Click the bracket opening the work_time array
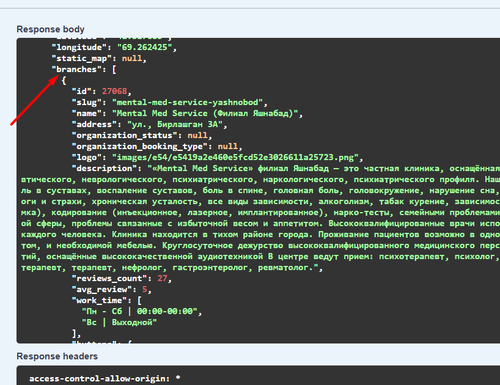 140,300
